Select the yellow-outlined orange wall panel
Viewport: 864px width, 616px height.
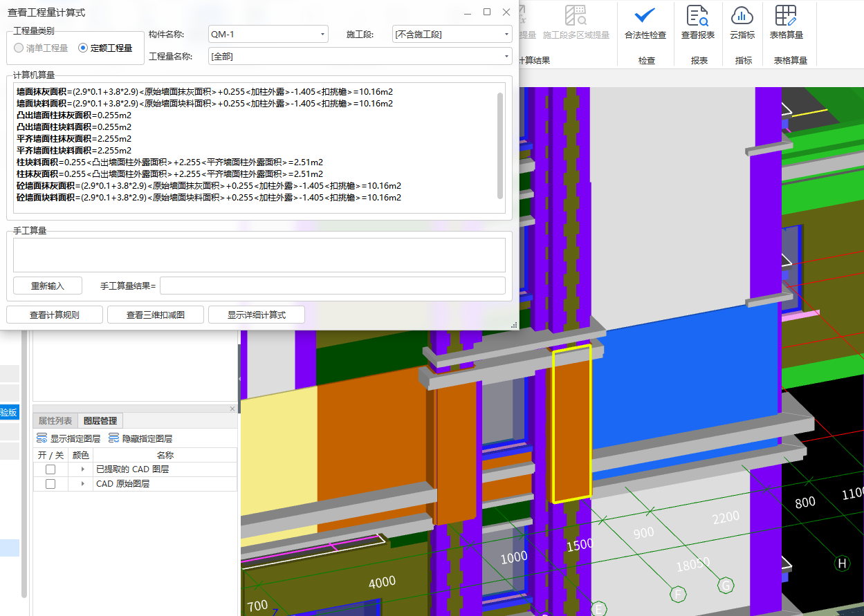[x=571, y=423]
